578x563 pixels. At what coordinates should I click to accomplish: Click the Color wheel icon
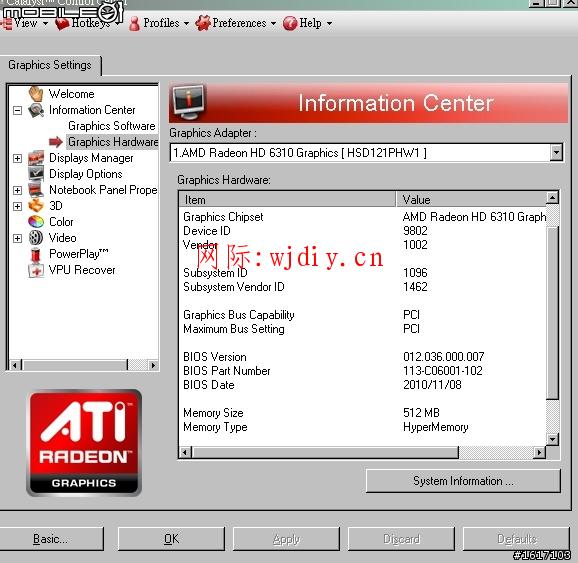tap(36, 222)
